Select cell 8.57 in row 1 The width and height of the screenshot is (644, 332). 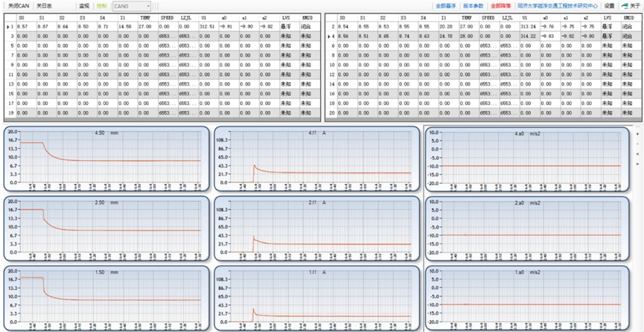(26, 27)
